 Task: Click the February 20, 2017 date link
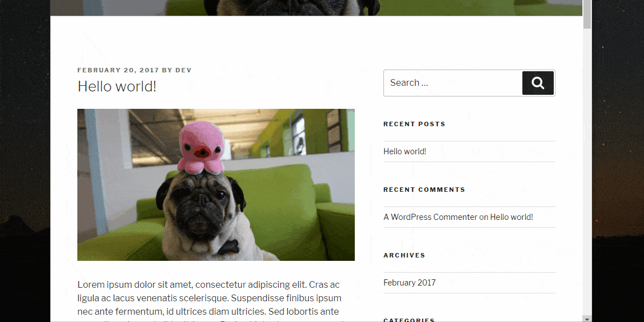coord(118,70)
